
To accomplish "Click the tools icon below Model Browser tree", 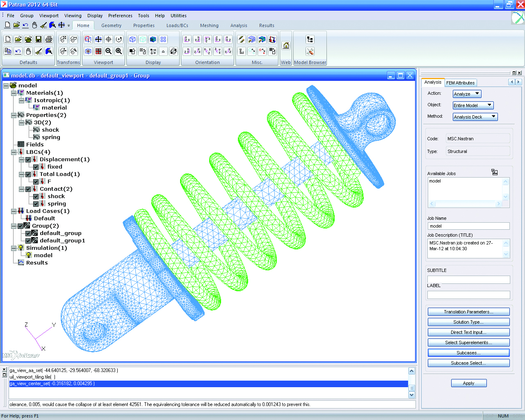I will click(x=310, y=51).
